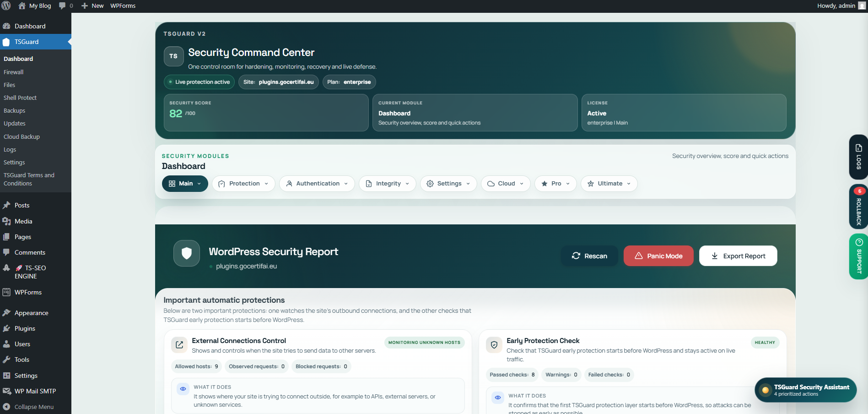Click the Early Protection Check shield icon
The image size is (868, 414).
pos(494,345)
